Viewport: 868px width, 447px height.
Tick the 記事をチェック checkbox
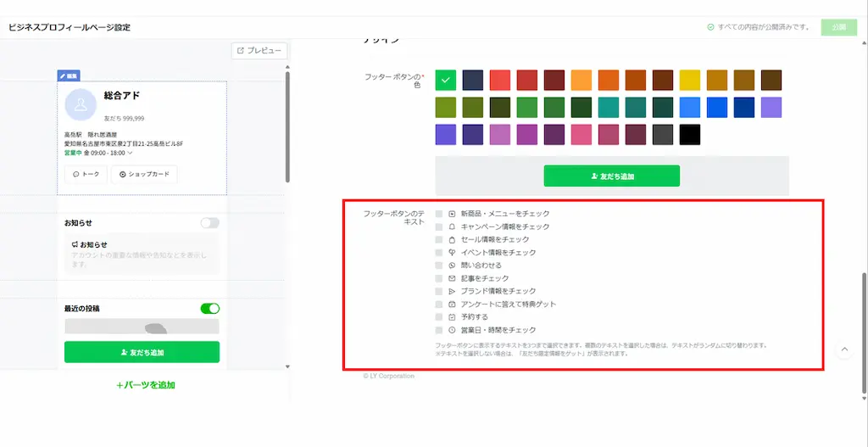pyautogui.click(x=439, y=278)
